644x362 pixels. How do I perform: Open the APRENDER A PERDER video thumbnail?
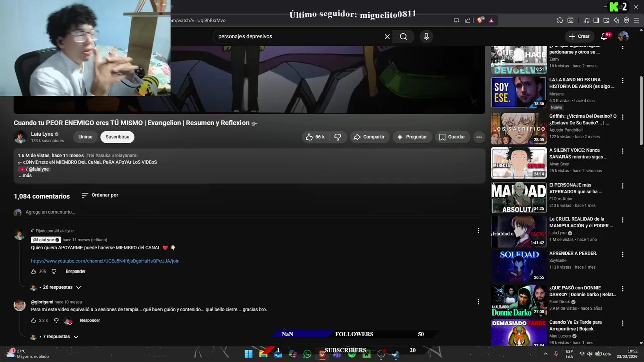pos(519,266)
